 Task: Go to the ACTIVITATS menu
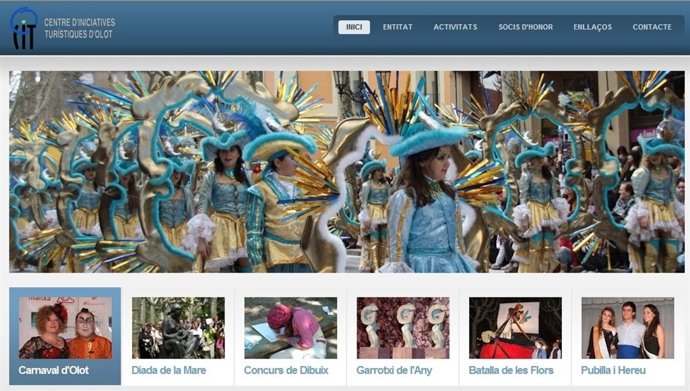(x=455, y=27)
